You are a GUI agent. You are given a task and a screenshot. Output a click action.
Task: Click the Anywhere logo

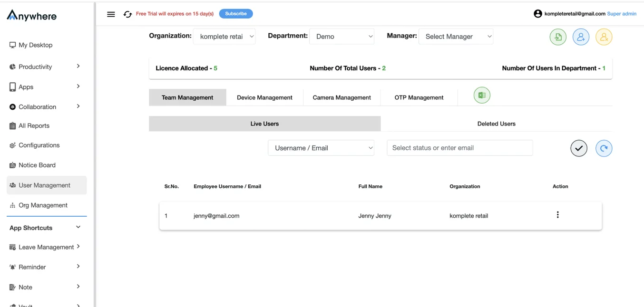[31, 16]
